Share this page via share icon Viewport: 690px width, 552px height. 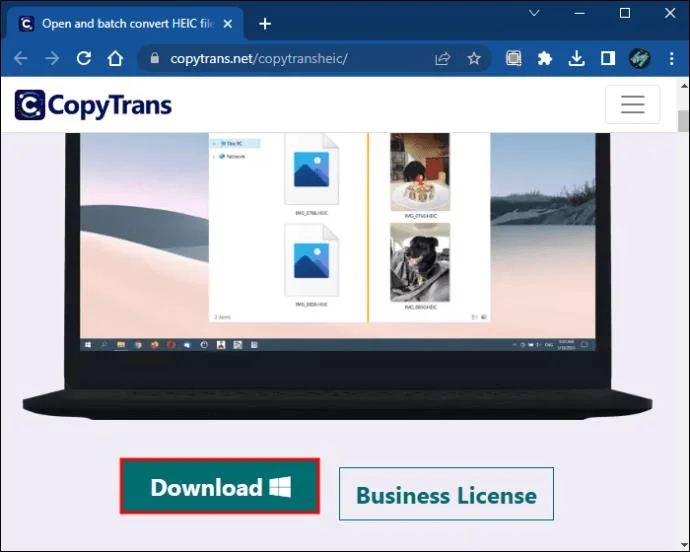pos(442,59)
